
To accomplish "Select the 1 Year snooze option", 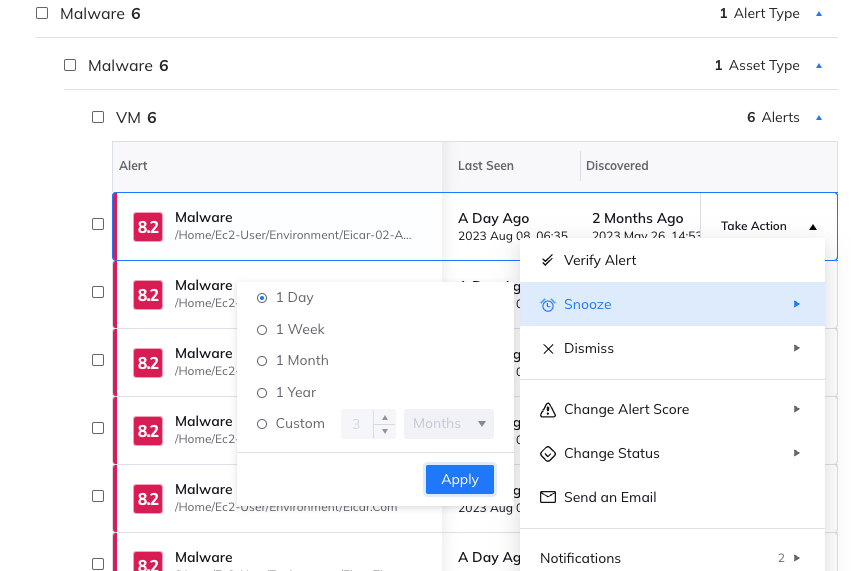I will pos(262,393).
